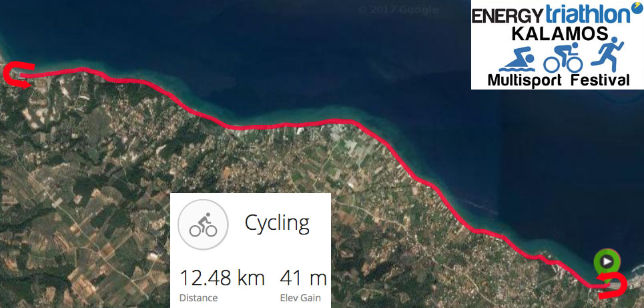Click the blue cyclist icon in logo
The height and width of the screenshot is (308, 644).
(563, 57)
